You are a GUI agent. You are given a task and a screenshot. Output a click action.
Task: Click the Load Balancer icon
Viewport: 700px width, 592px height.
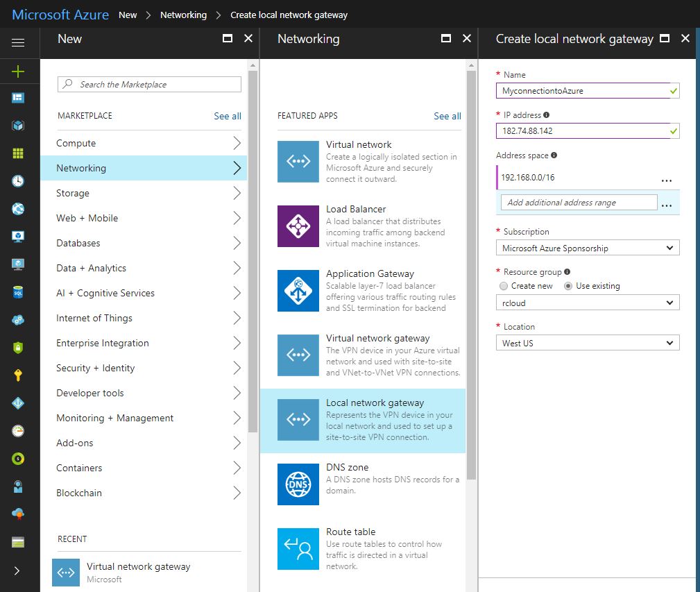click(x=298, y=226)
